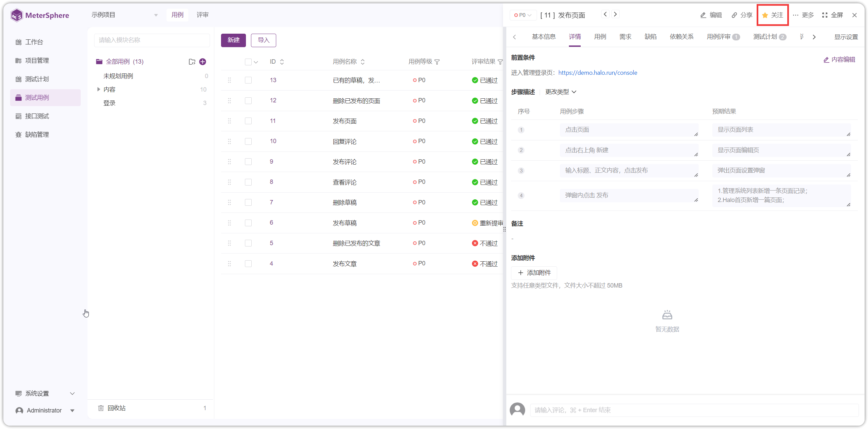Tick the checkbox for case 9
This screenshot has width=868, height=429.
(x=248, y=162)
